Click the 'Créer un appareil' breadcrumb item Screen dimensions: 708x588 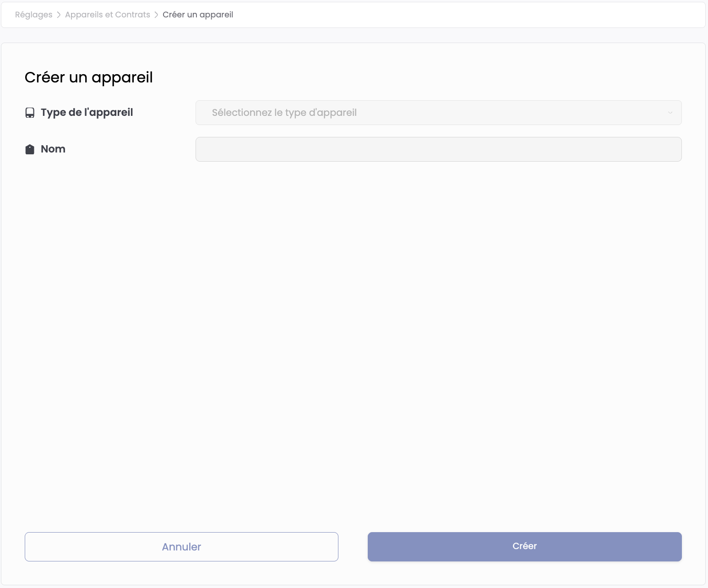(198, 15)
